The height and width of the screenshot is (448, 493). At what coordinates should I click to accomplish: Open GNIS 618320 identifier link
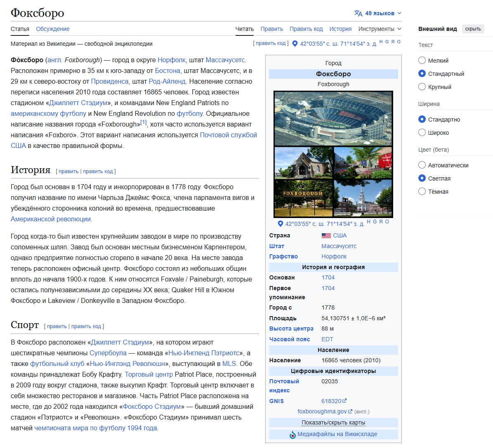tap(331, 401)
